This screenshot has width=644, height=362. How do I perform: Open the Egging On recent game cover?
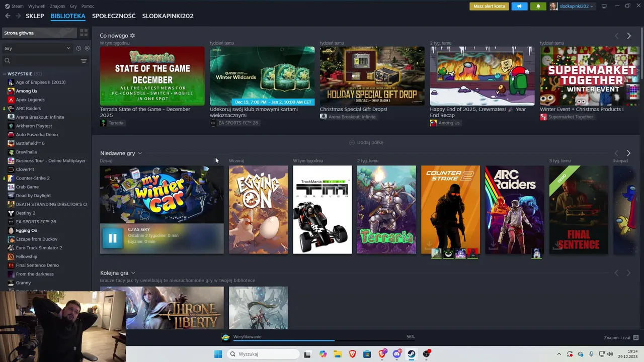pos(259,210)
